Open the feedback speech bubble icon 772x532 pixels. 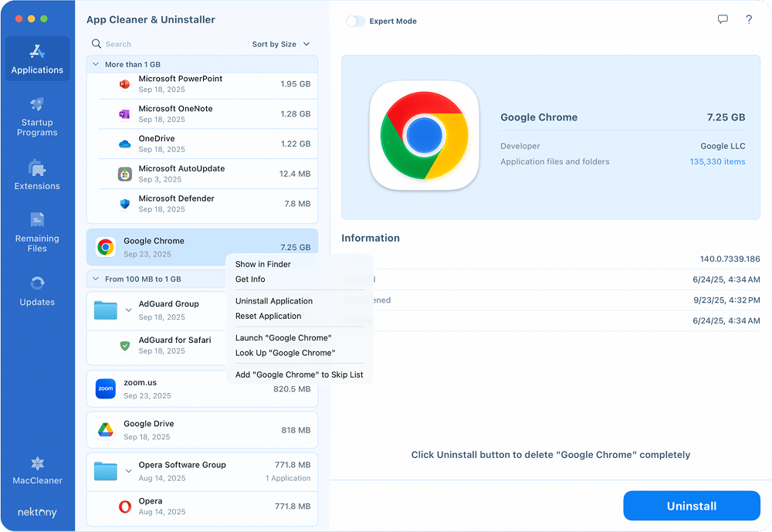point(723,20)
